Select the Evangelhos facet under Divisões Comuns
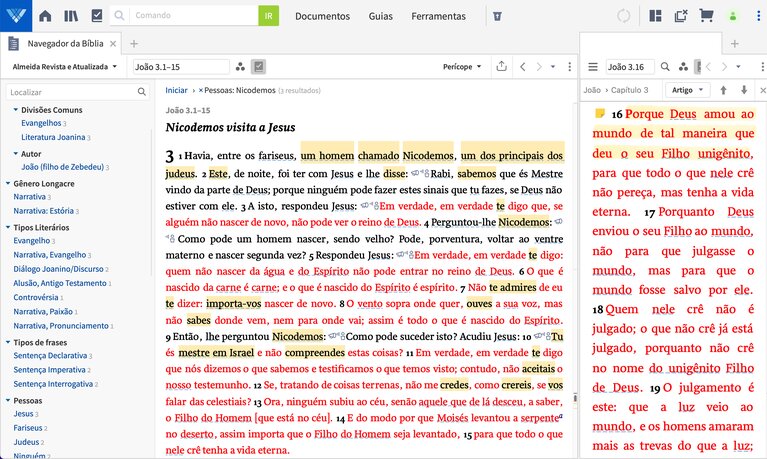This screenshot has width=767, height=459. pos(41,123)
